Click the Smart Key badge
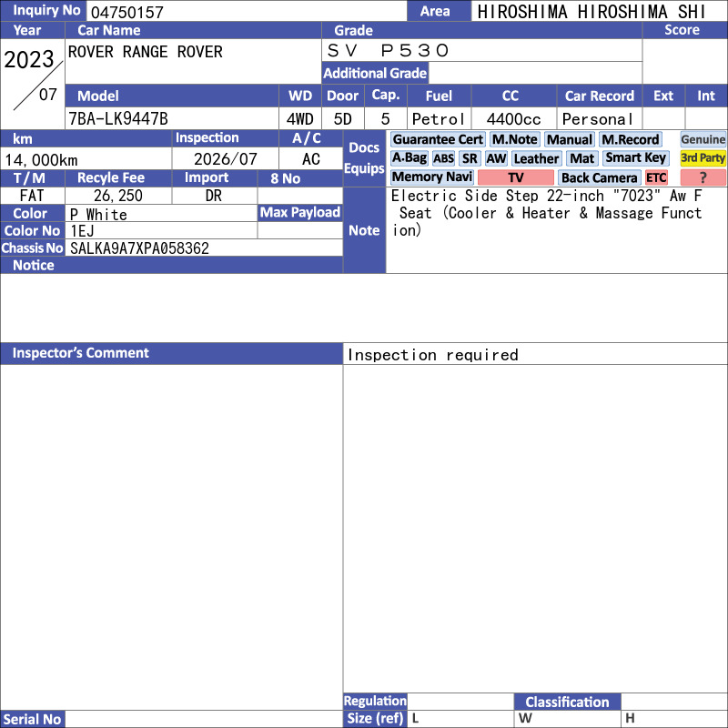Image resolution: width=728 pixels, height=728 pixels. pyautogui.click(x=635, y=158)
